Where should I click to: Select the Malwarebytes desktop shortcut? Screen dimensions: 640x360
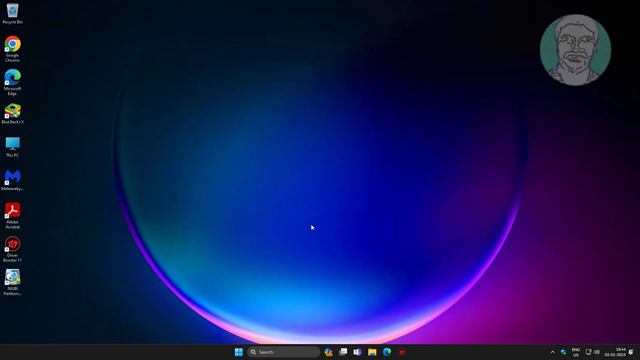[12, 181]
